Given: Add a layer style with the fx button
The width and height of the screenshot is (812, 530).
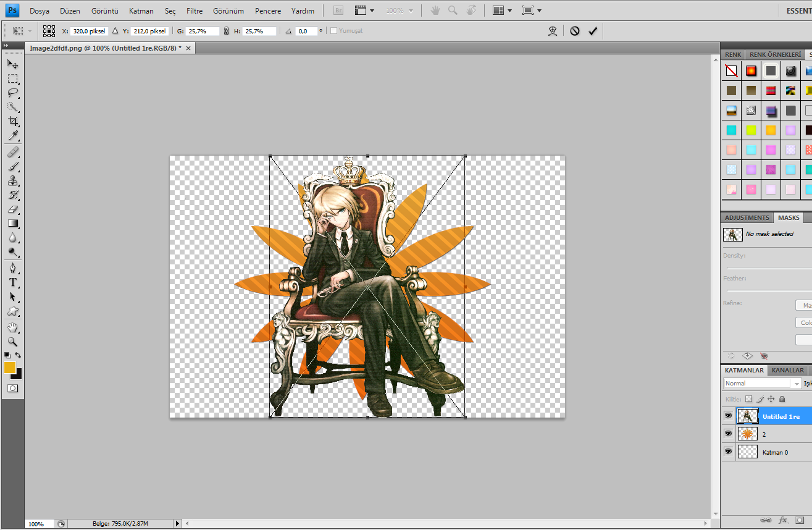Looking at the screenshot, I should (x=784, y=520).
